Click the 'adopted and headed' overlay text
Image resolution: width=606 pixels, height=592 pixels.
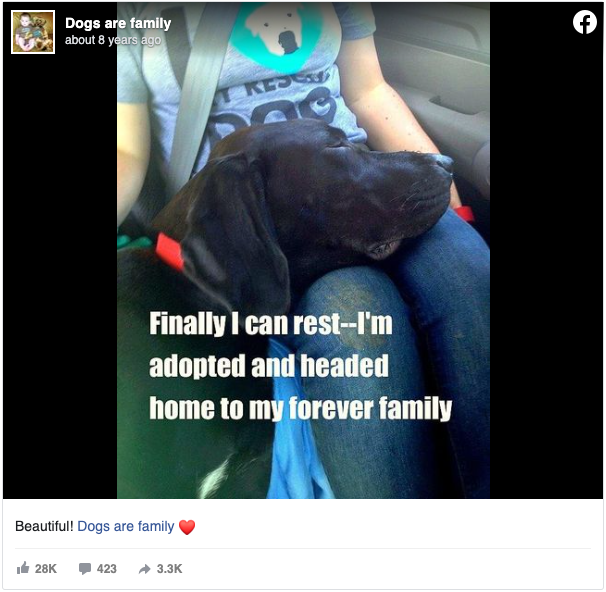[x=269, y=366]
